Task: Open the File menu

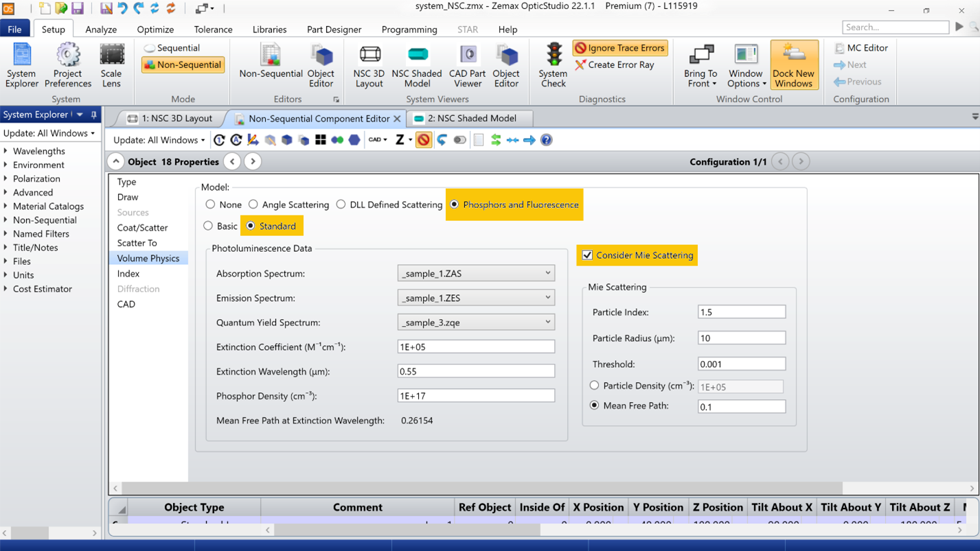Action: pos(14,30)
